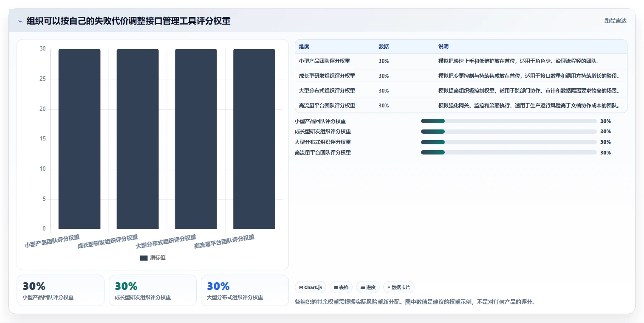644x323 pixels.
Task: Click the 成长型研发组织评分权重 label beside its progress bar
Action: (x=323, y=132)
